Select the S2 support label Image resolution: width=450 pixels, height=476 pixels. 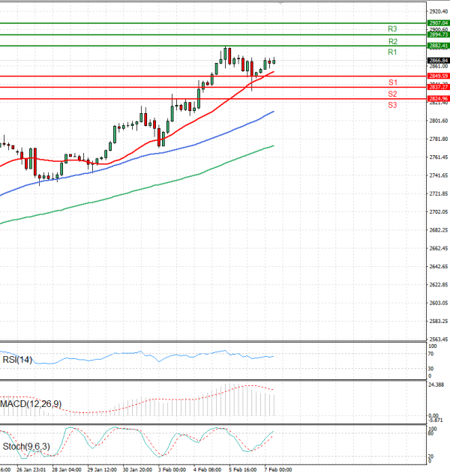392,94
